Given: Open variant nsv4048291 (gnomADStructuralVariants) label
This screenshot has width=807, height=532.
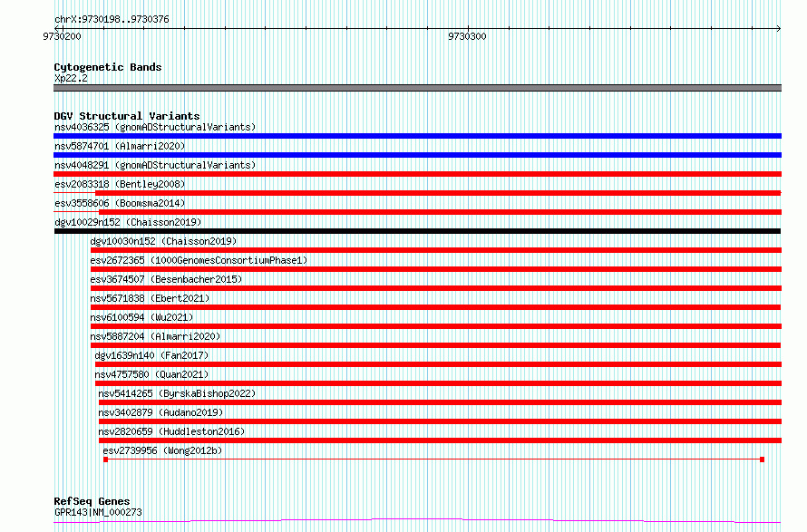Looking at the screenshot, I should tap(155, 165).
